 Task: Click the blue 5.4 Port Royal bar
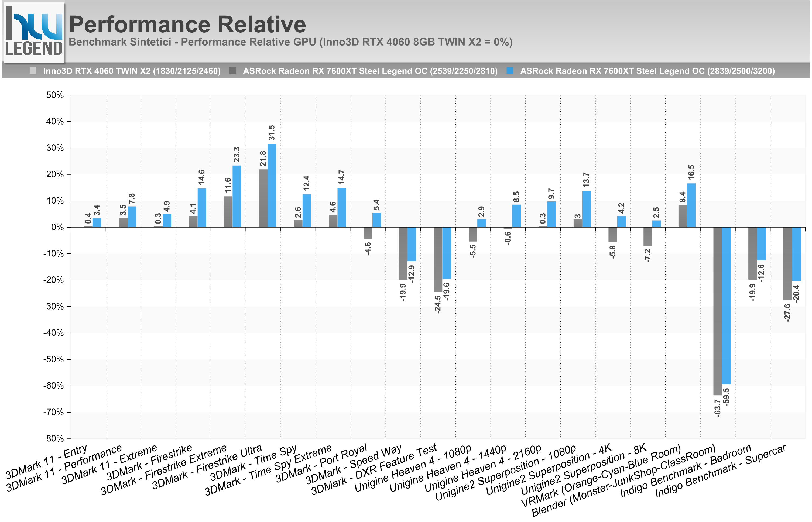377,220
